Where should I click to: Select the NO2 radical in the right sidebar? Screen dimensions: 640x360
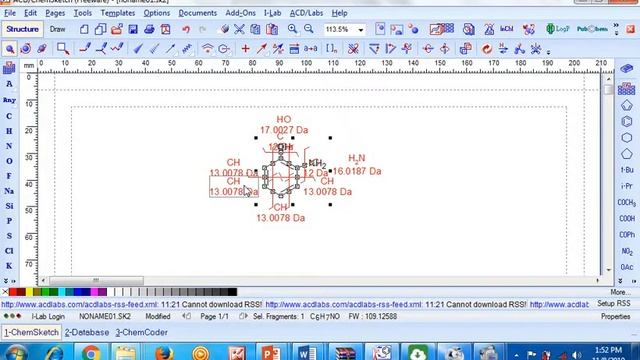point(627,251)
